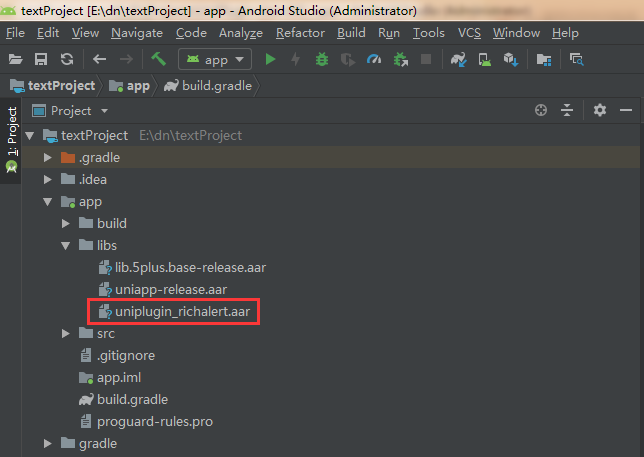Expand the .gradle folder
Viewport: 644px width, 457px height.
47,158
